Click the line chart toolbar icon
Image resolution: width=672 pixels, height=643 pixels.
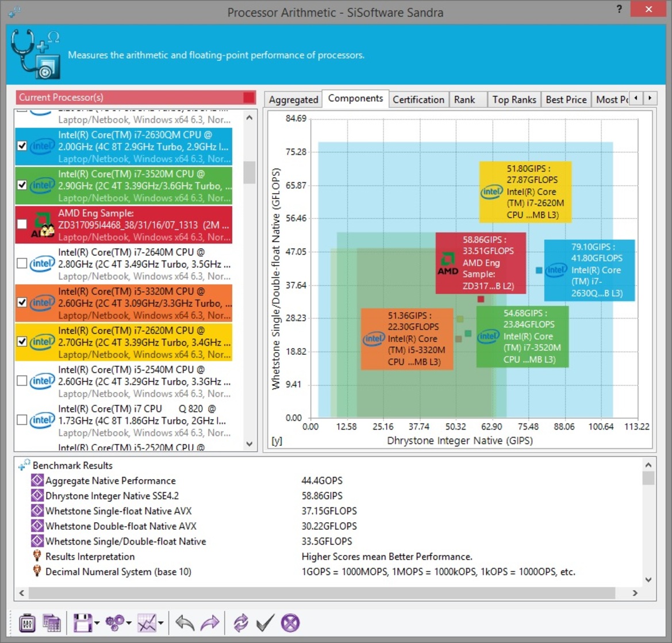click(x=147, y=623)
